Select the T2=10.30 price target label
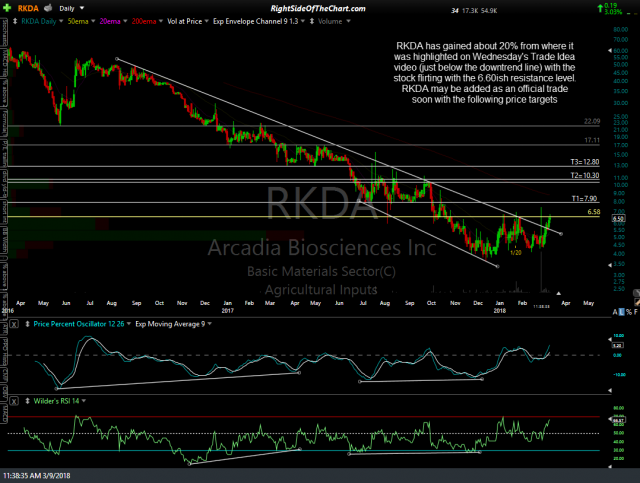 [585, 176]
